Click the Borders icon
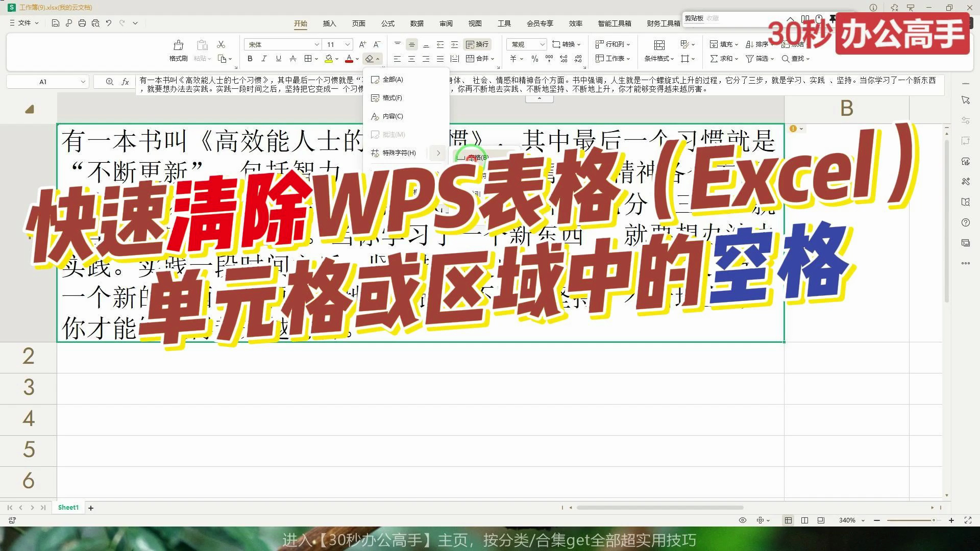 (x=308, y=59)
